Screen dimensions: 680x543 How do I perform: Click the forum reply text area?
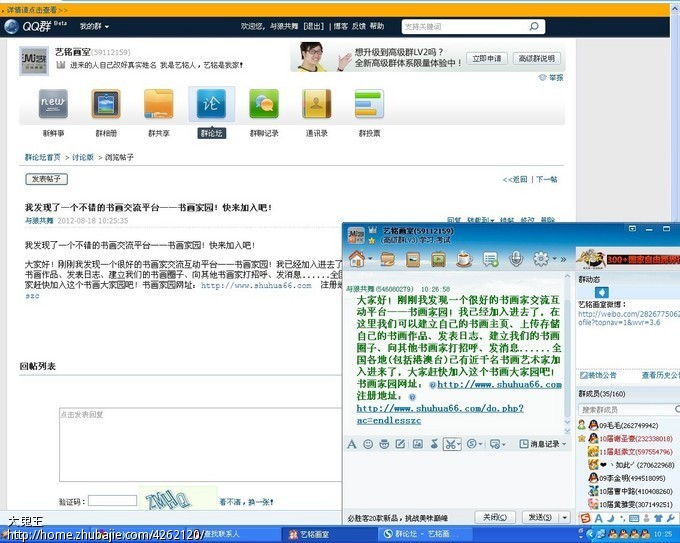(201, 445)
